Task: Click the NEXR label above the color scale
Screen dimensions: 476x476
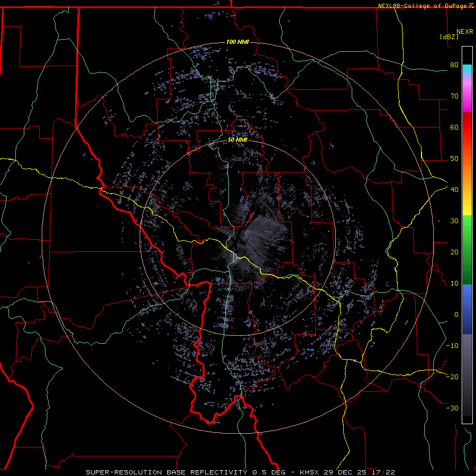Action: tap(465, 31)
